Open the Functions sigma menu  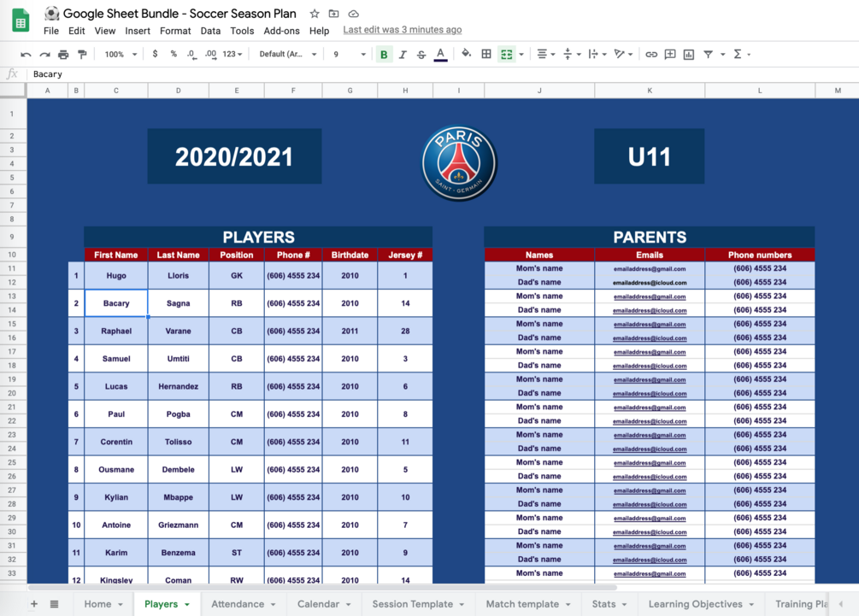tap(738, 54)
